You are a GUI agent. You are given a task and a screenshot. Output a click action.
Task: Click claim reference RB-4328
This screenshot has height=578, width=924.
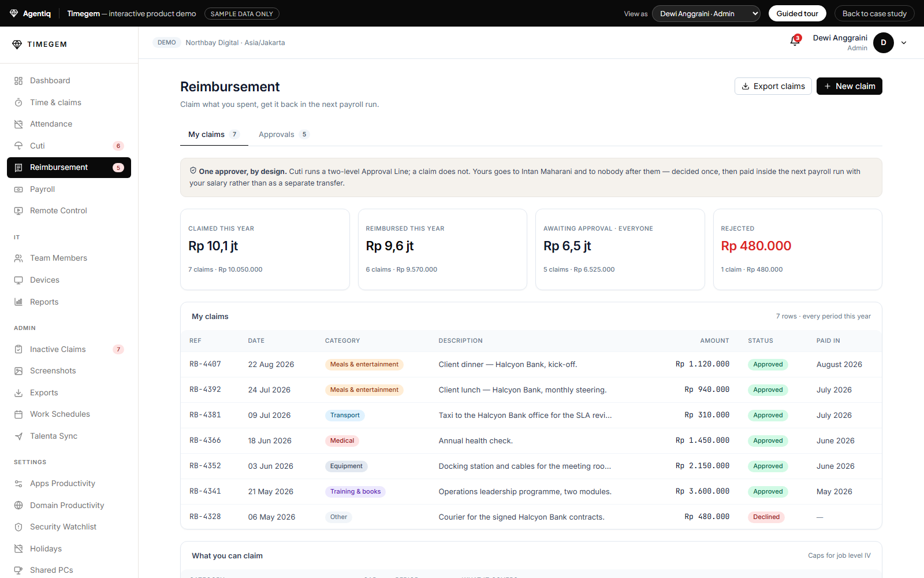pos(205,517)
